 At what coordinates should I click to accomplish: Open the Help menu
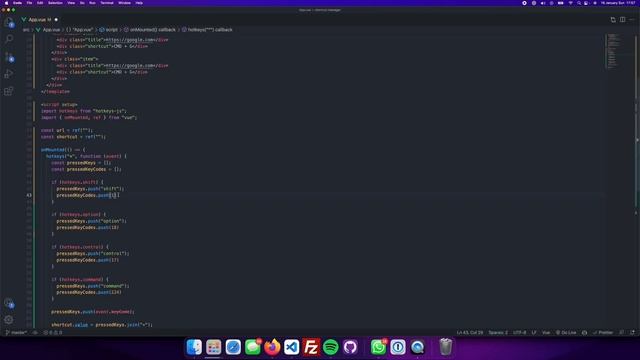(139, 3)
